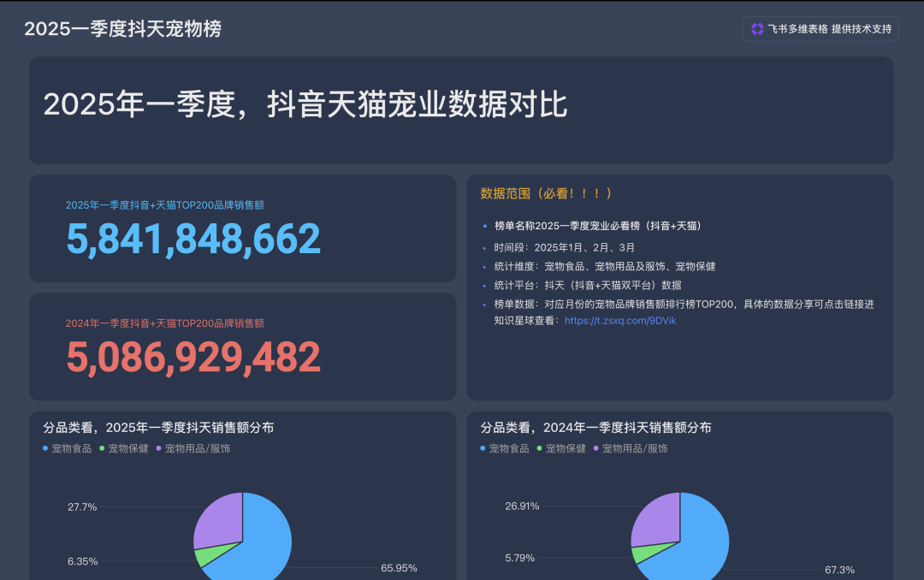The width and height of the screenshot is (924, 580).
Task: Toggle 宠物用品/服饰 legend in 2024 chart
Action: (631, 448)
